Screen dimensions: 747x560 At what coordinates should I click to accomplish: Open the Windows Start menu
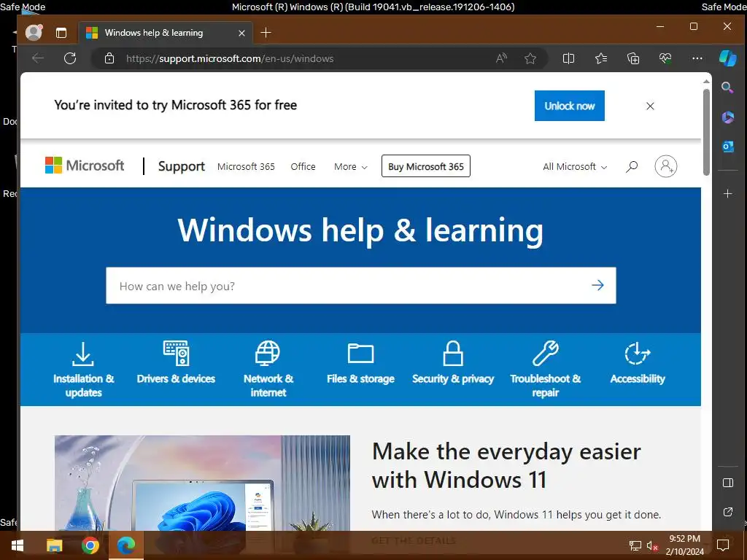(18, 545)
